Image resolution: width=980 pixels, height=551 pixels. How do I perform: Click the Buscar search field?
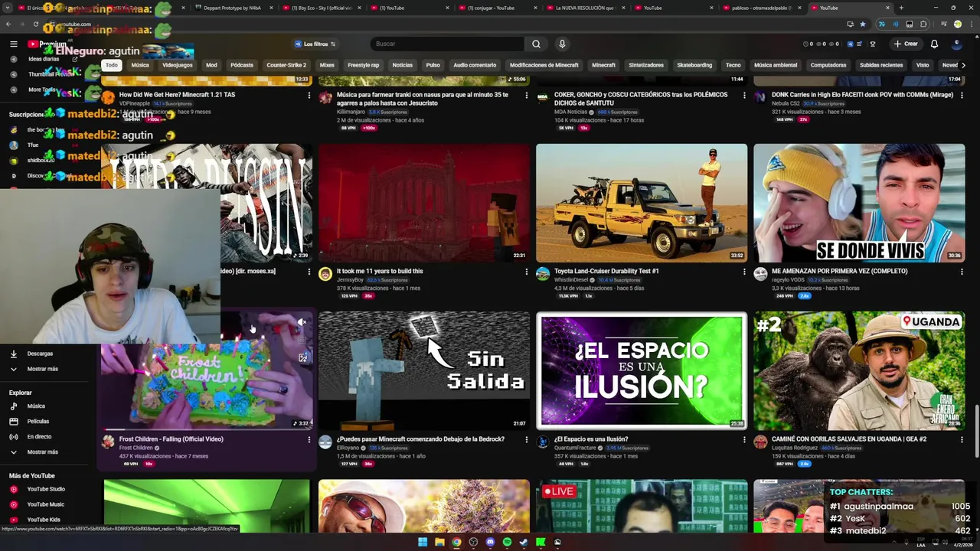pyautogui.click(x=448, y=44)
